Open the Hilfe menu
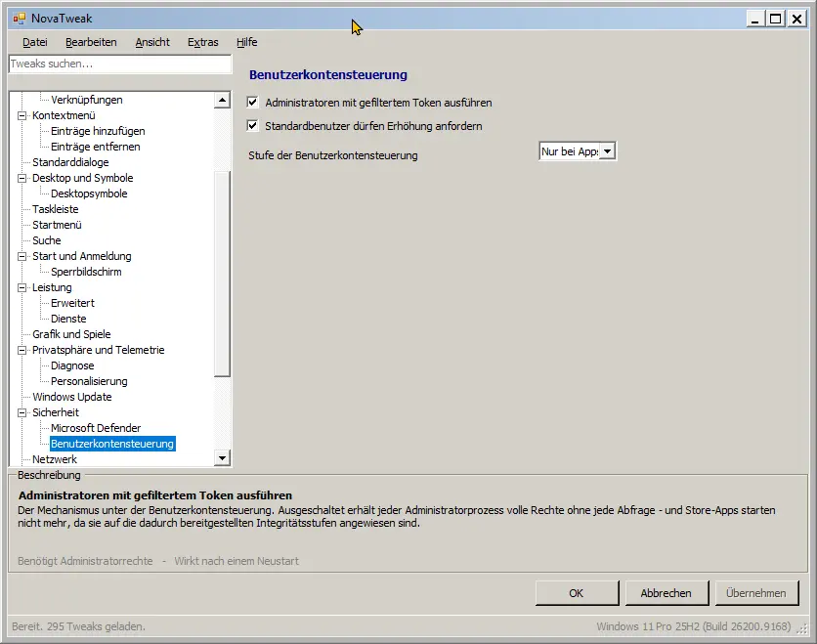This screenshot has width=817, height=644. pos(247,42)
